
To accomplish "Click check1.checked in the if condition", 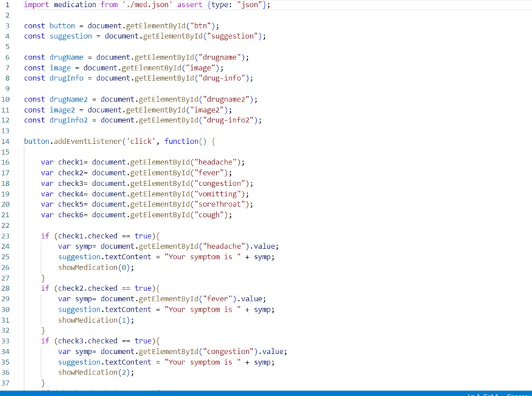I will click(x=88, y=236).
